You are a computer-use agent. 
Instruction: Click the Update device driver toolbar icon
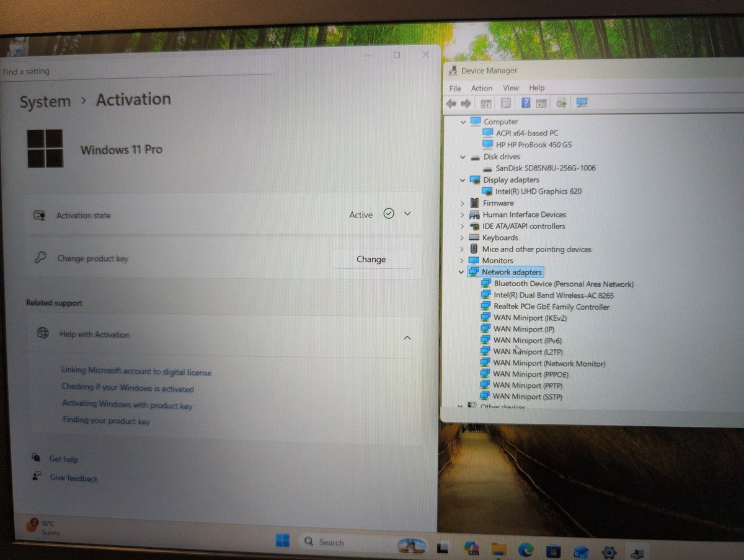[x=562, y=103]
